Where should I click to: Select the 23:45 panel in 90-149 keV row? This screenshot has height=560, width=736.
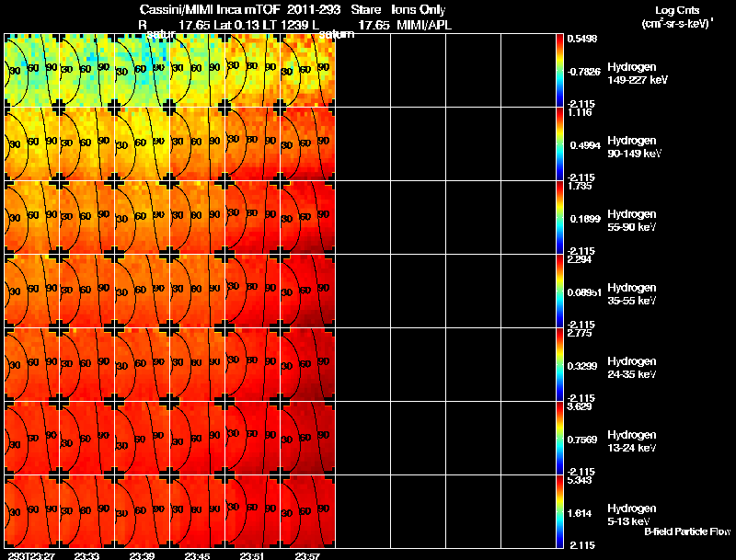pos(198,144)
